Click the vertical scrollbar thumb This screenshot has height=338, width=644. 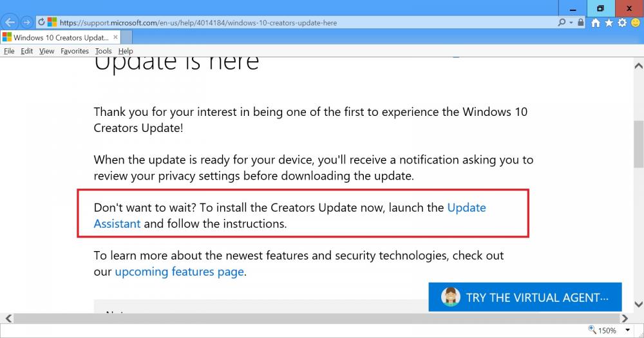639,144
